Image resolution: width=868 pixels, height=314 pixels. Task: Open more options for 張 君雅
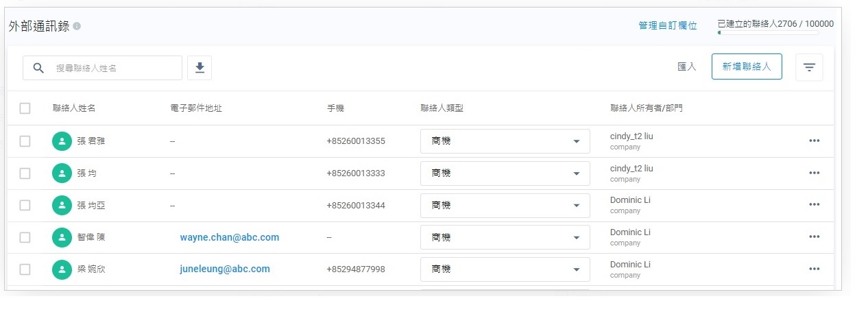[x=814, y=141]
